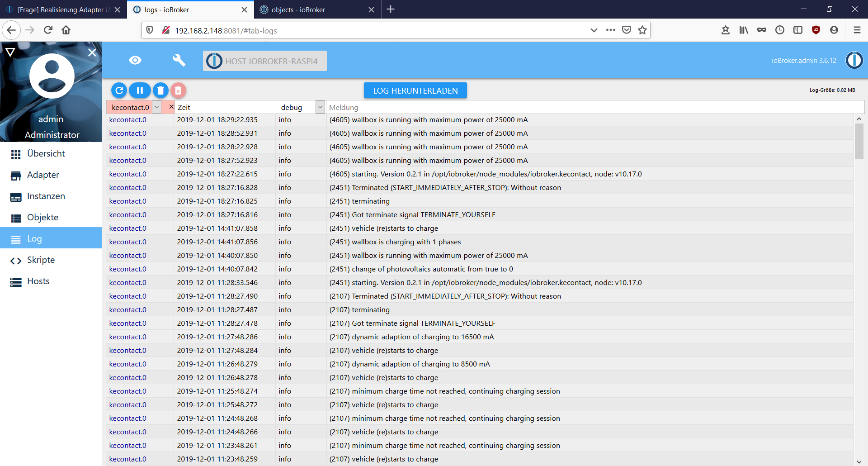This screenshot has height=466, width=868.
Task: Open Instanzen in the sidebar
Action: [51, 196]
